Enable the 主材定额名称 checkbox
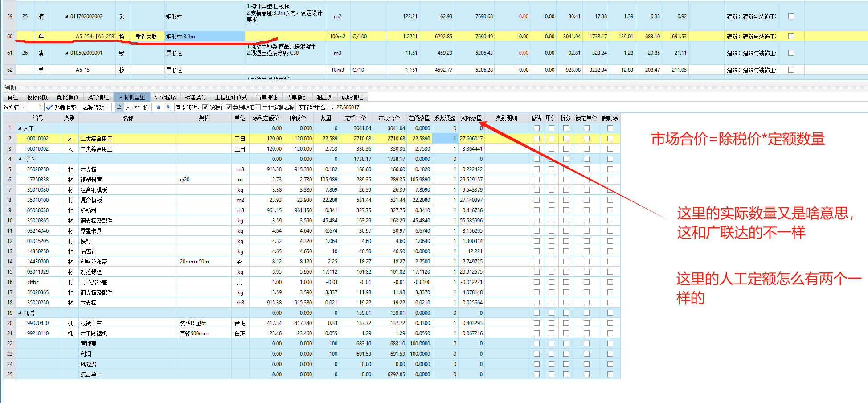Image resolution: width=868 pixels, height=403 pixels. click(258, 107)
